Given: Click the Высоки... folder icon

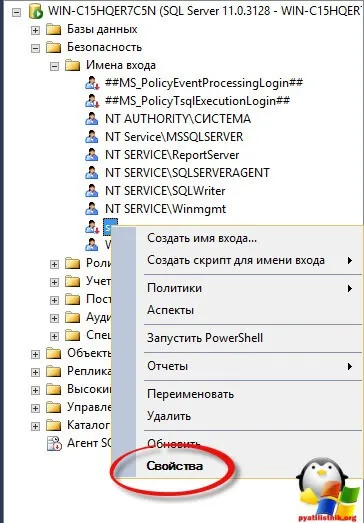Looking at the screenshot, I should click(x=53, y=390).
